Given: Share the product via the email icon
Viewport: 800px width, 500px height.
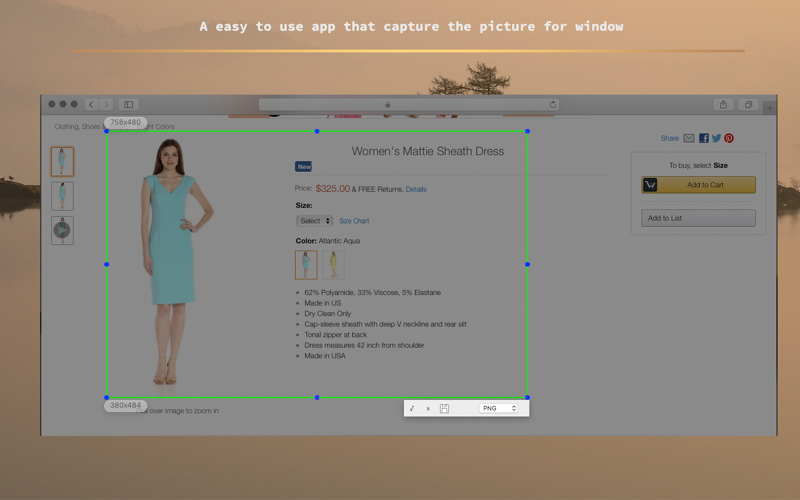Looking at the screenshot, I should click(x=689, y=138).
